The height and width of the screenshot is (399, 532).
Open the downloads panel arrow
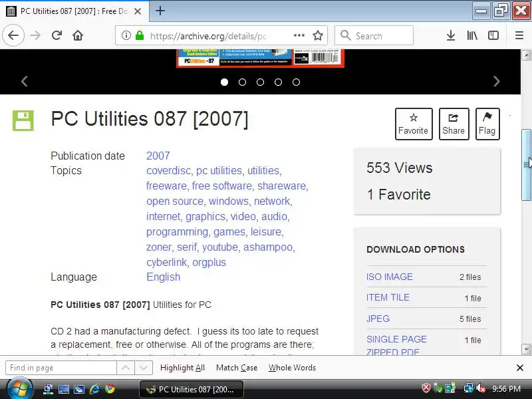pyautogui.click(x=451, y=35)
